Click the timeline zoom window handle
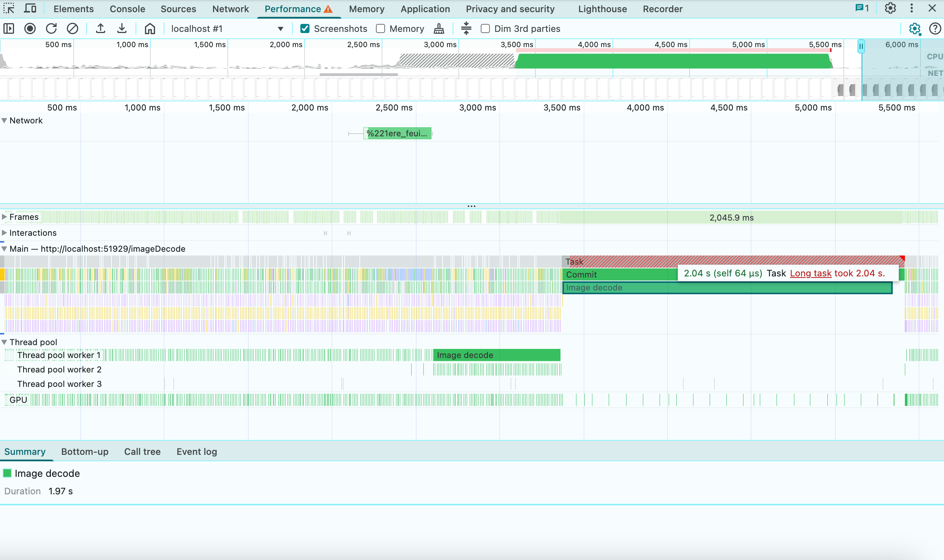The height and width of the screenshot is (560, 944). click(x=861, y=46)
